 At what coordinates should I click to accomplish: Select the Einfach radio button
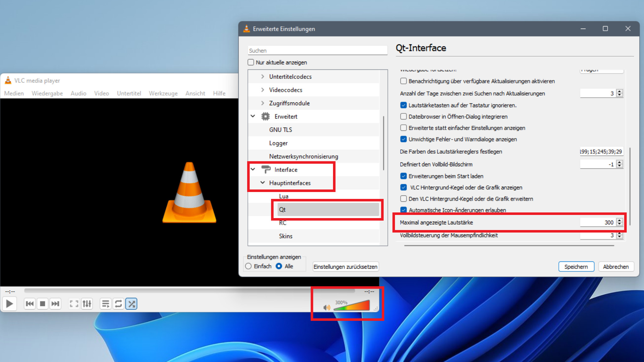(x=248, y=266)
